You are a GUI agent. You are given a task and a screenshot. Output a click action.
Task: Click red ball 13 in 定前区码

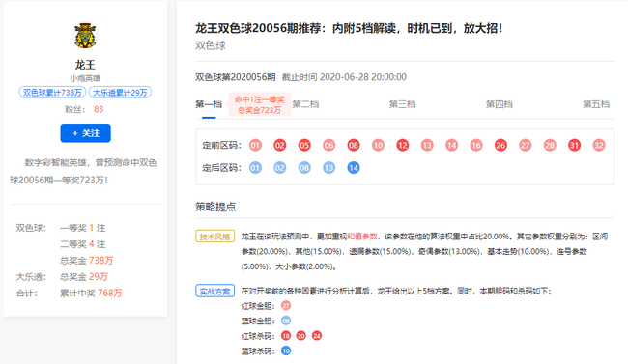(427, 145)
